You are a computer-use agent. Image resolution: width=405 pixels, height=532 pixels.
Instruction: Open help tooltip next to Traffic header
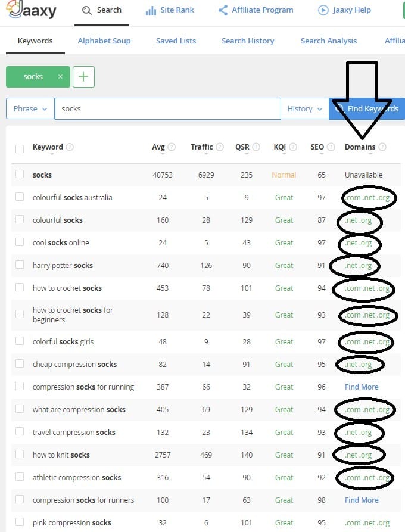click(220, 147)
